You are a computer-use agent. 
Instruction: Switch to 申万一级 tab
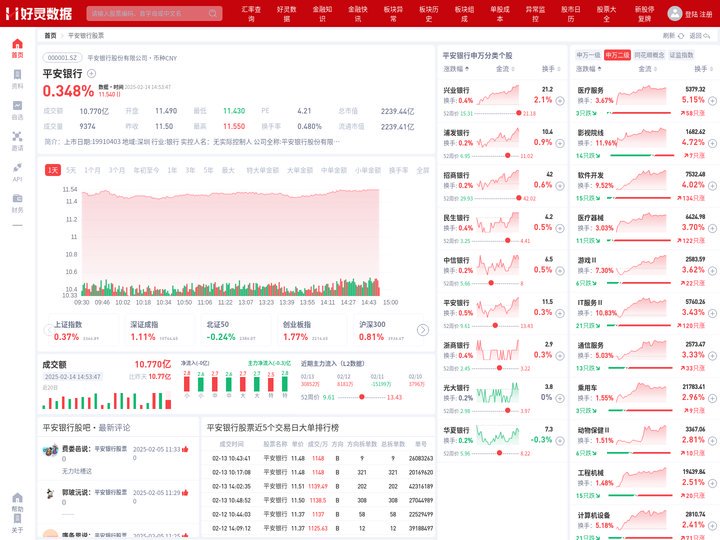point(588,55)
